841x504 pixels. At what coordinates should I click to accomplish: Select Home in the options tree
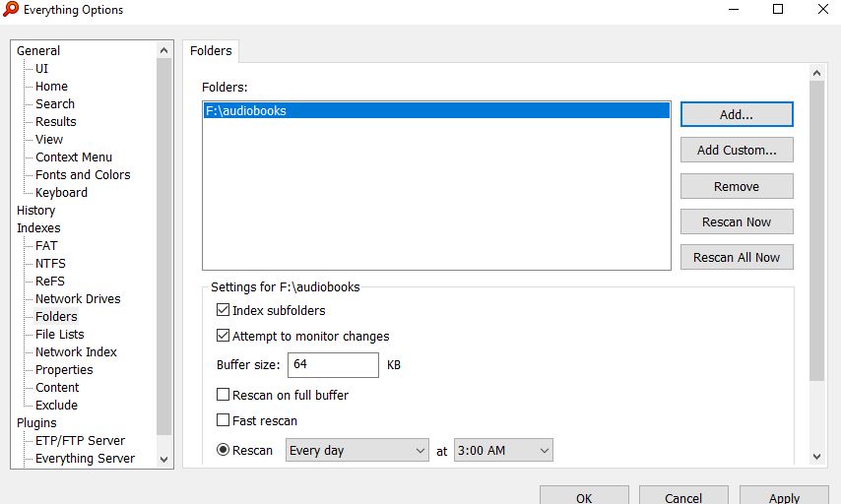coord(51,87)
